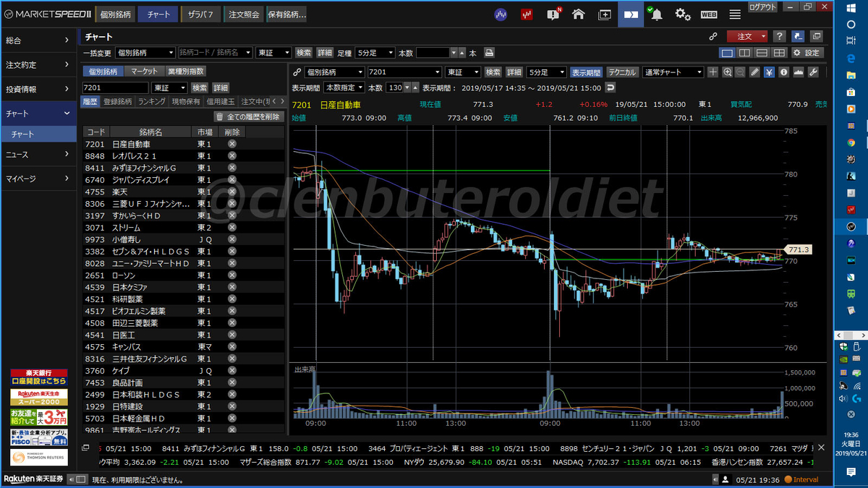Open the 現物保有 tab in left panel
The width and height of the screenshot is (868, 488).
186,102
